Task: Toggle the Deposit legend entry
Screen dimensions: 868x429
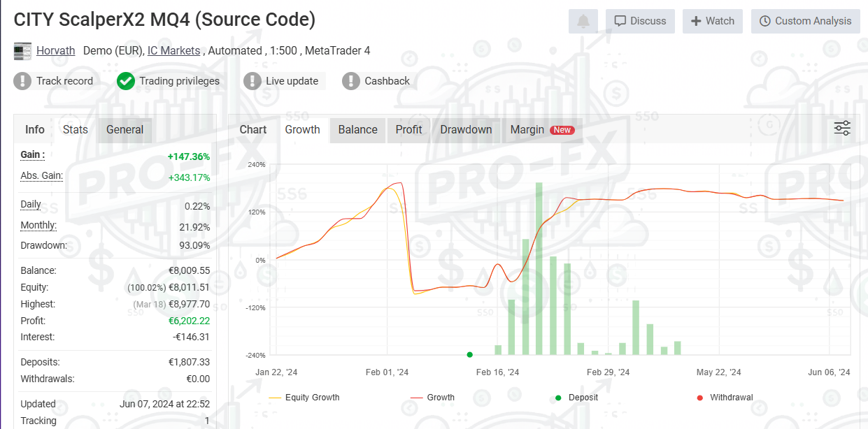Action: coord(577,398)
